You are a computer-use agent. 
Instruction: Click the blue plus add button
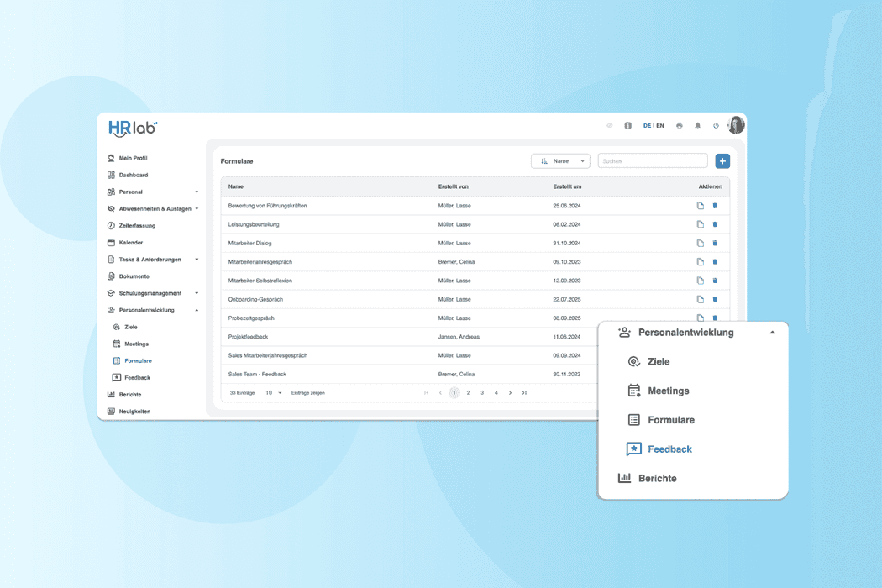pos(722,161)
